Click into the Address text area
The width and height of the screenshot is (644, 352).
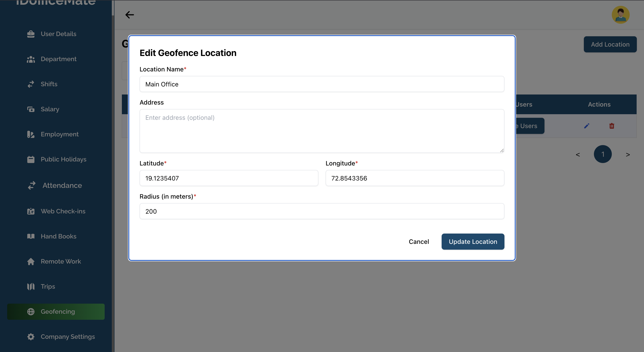(322, 131)
